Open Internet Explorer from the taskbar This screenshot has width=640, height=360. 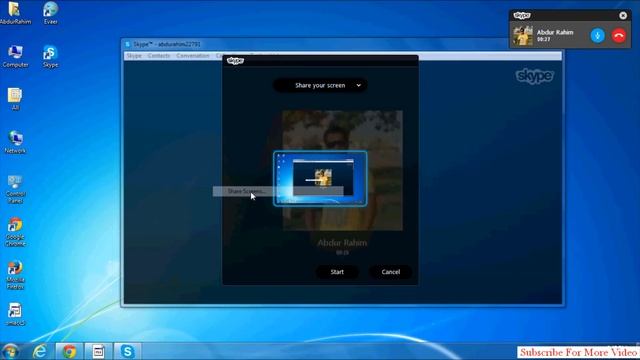point(40,351)
